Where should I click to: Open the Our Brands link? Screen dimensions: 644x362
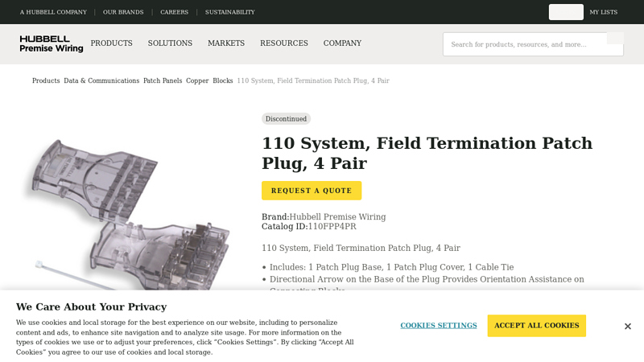click(123, 12)
